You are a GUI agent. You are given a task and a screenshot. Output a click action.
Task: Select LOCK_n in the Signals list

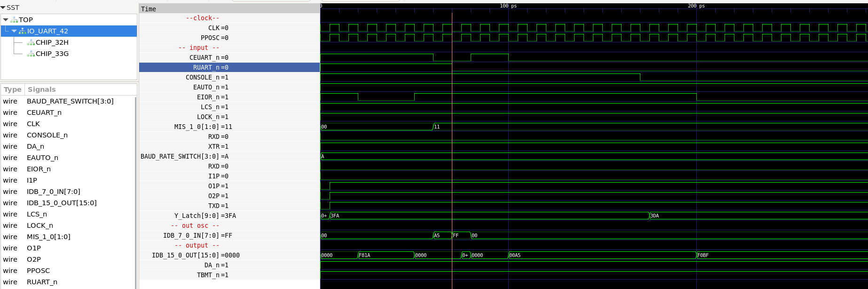point(40,225)
